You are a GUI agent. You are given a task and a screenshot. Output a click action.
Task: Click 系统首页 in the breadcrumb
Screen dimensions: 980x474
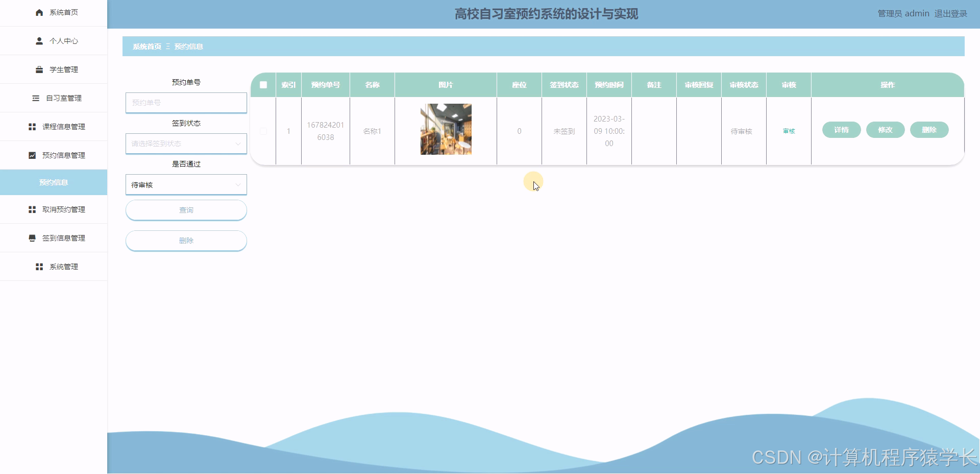point(147,46)
